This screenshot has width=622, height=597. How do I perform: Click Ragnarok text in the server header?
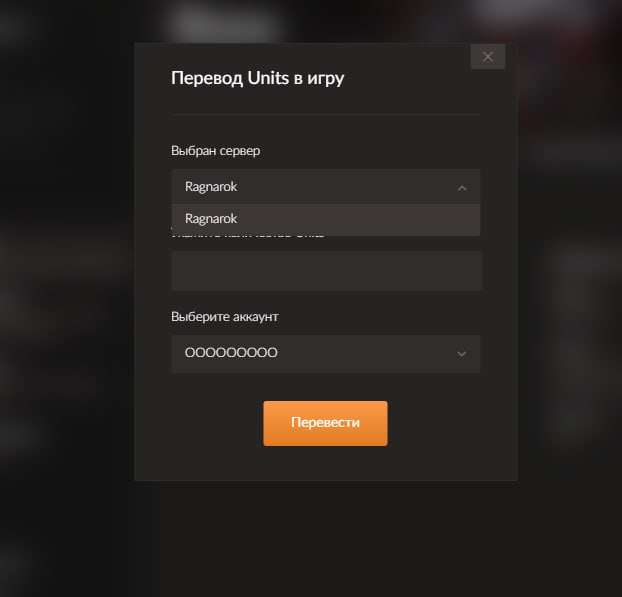tap(211, 187)
